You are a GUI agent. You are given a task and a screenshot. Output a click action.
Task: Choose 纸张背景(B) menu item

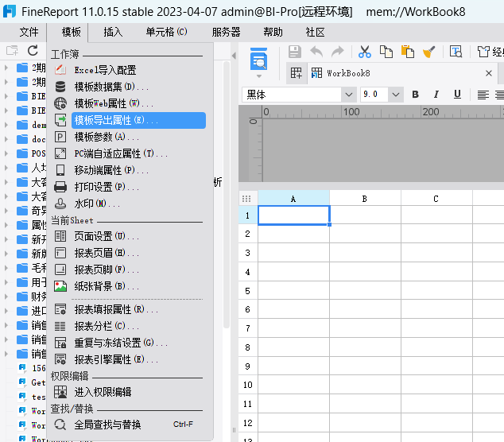(x=130, y=286)
